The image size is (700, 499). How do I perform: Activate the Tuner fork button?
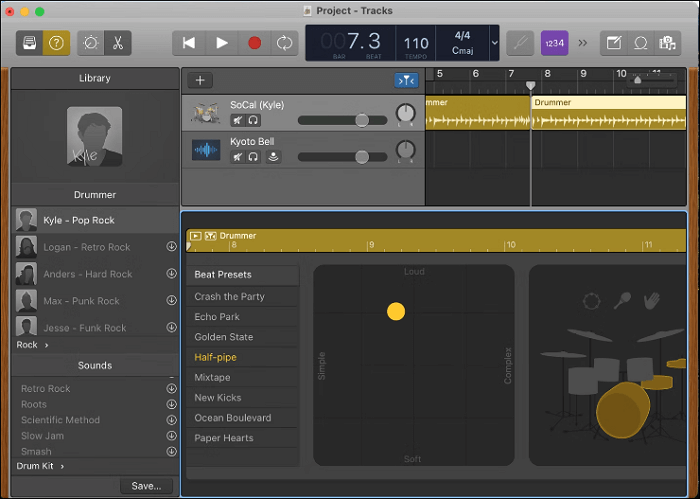click(x=520, y=43)
